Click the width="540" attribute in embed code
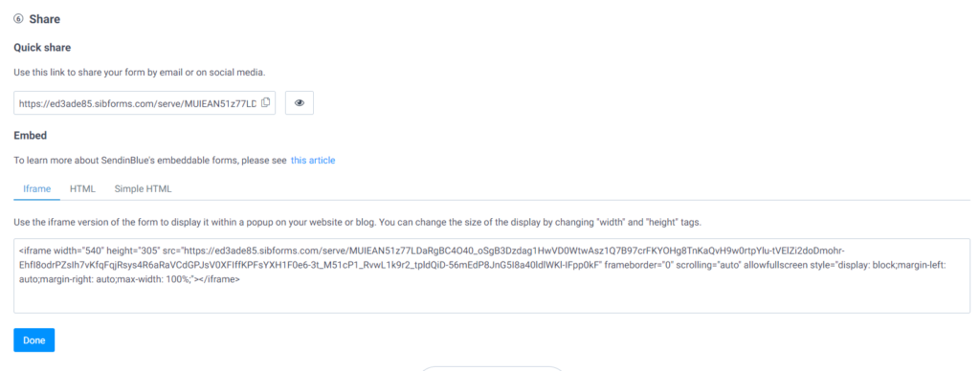The width and height of the screenshot is (980, 371). [77, 250]
